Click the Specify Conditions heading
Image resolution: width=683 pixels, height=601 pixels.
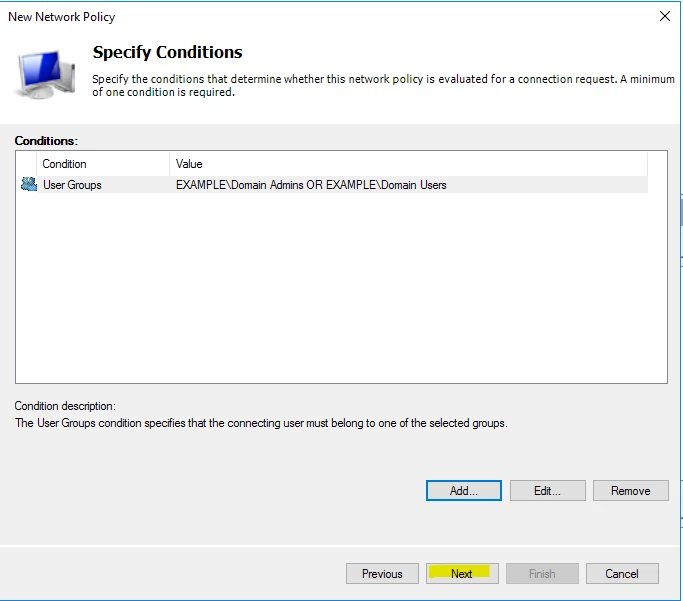coord(167,52)
